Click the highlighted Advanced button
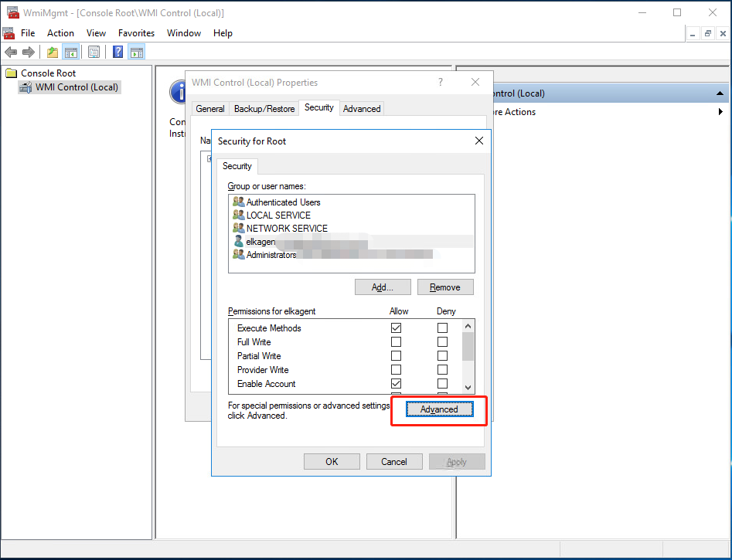 click(438, 409)
